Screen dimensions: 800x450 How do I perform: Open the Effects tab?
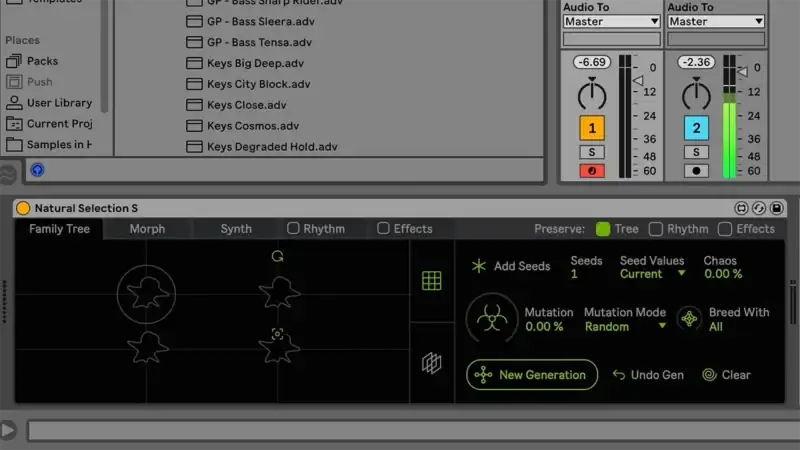[413, 229]
